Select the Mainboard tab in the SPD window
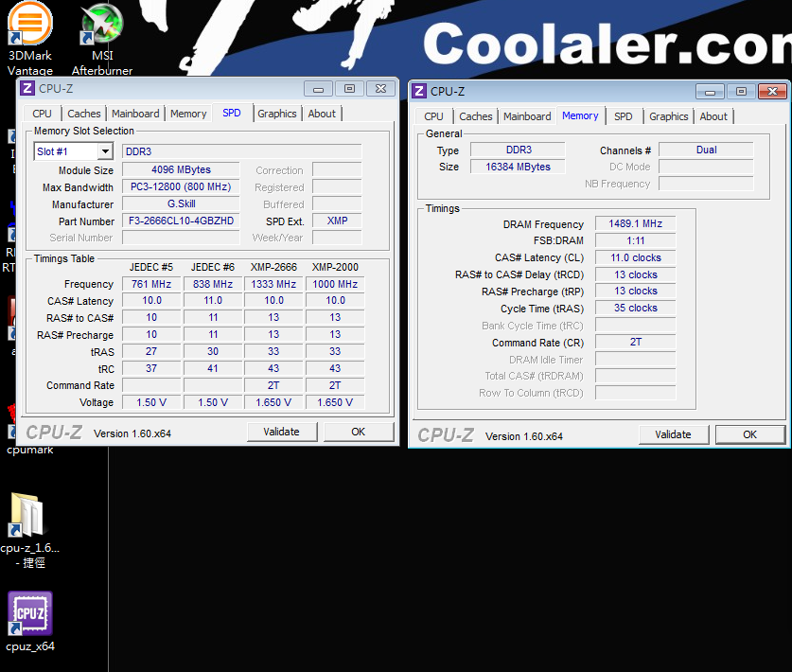 coord(135,114)
